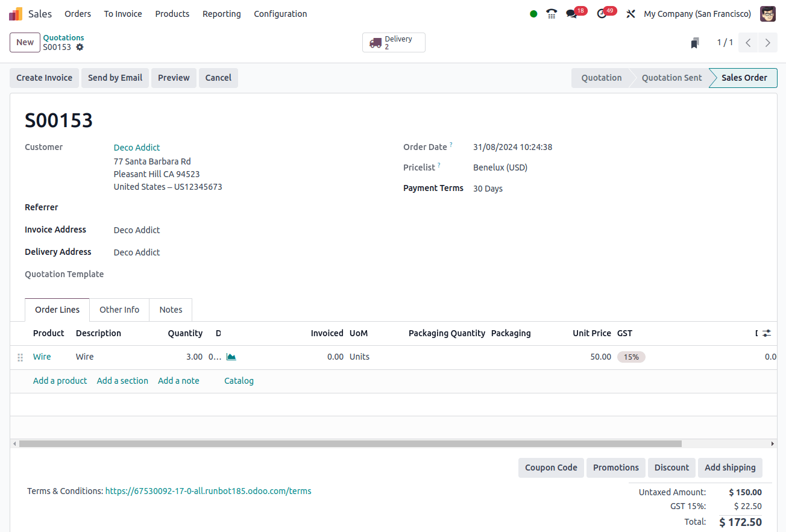Click the Add shipping button
This screenshot has height=532, width=786.
click(730, 468)
